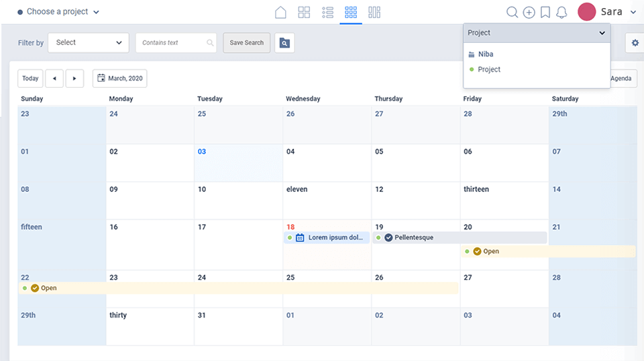
Task: Open the Sara user menu
Action: pyautogui.click(x=607, y=12)
